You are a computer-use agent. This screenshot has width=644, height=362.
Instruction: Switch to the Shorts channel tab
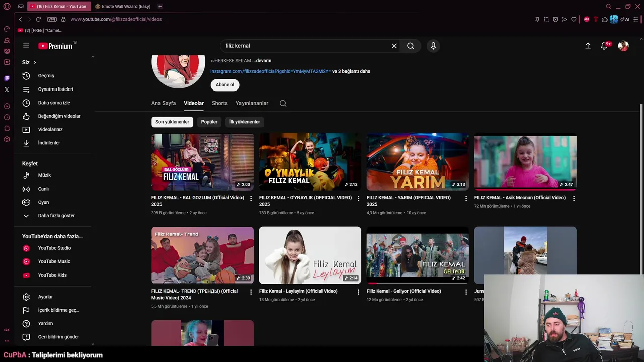[219, 103]
